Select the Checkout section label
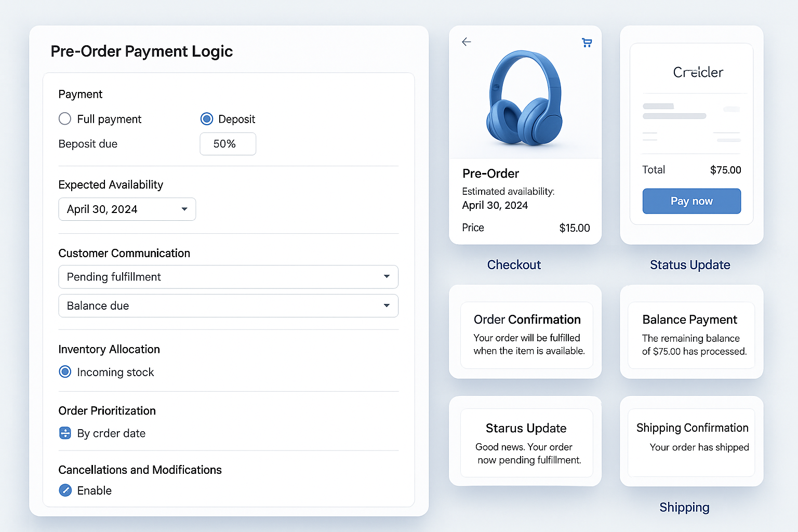 point(514,264)
